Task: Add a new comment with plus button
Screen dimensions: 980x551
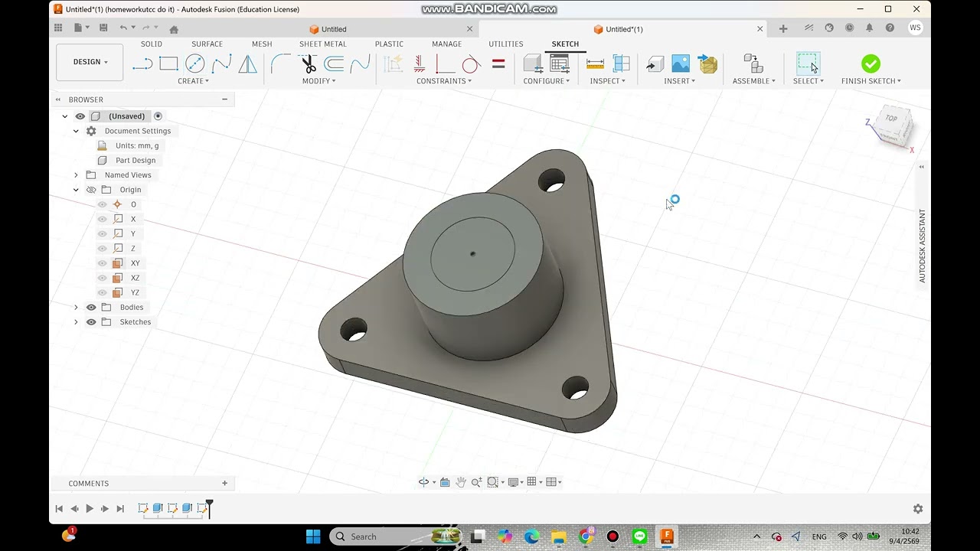Action: [x=224, y=484]
